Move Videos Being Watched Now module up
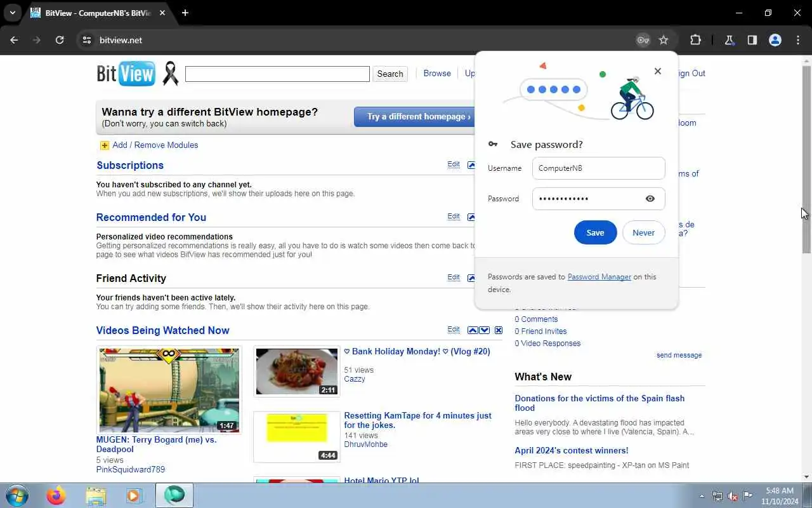This screenshot has width=812, height=508. pos(473,330)
